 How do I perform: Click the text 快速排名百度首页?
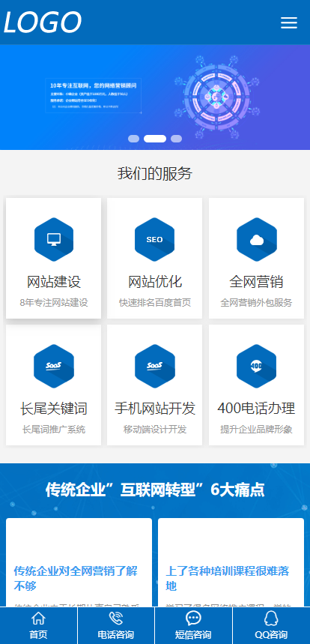click(154, 303)
